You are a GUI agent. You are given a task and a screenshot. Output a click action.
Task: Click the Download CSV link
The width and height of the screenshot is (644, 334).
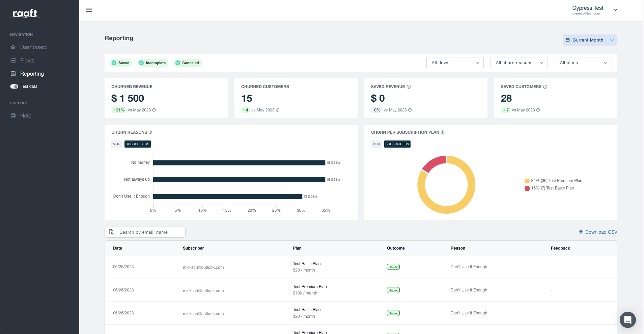pos(598,232)
